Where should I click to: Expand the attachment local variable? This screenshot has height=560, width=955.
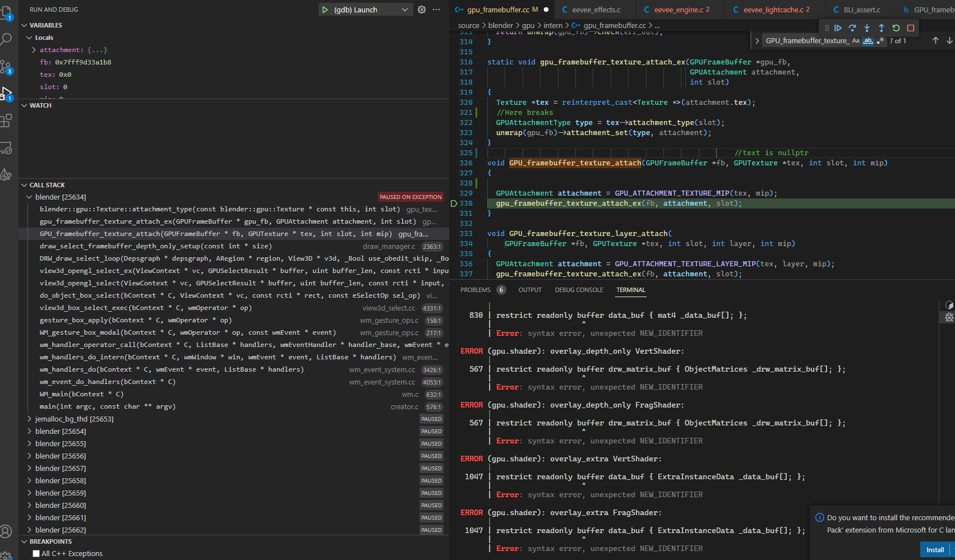click(x=34, y=50)
